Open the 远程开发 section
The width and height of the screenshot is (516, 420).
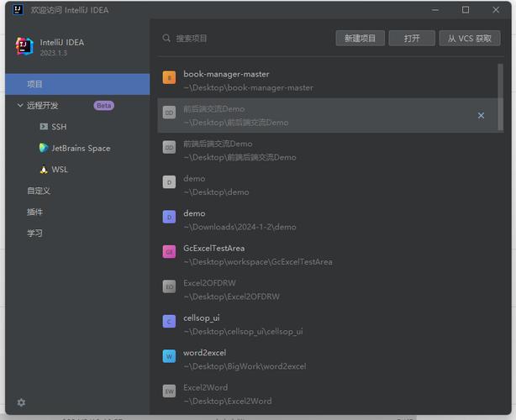coord(43,106)
